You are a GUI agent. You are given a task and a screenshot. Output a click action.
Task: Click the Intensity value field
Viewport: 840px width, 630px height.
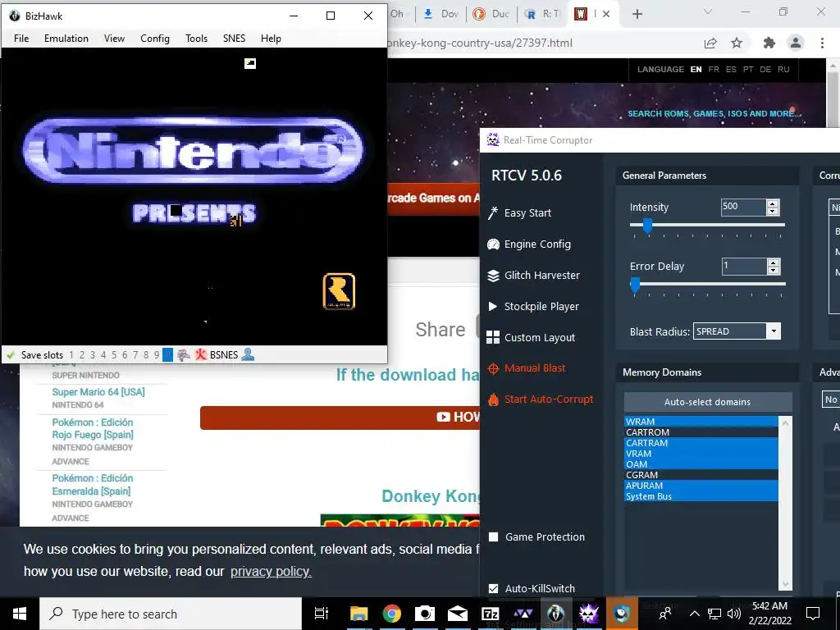(743, 207)
